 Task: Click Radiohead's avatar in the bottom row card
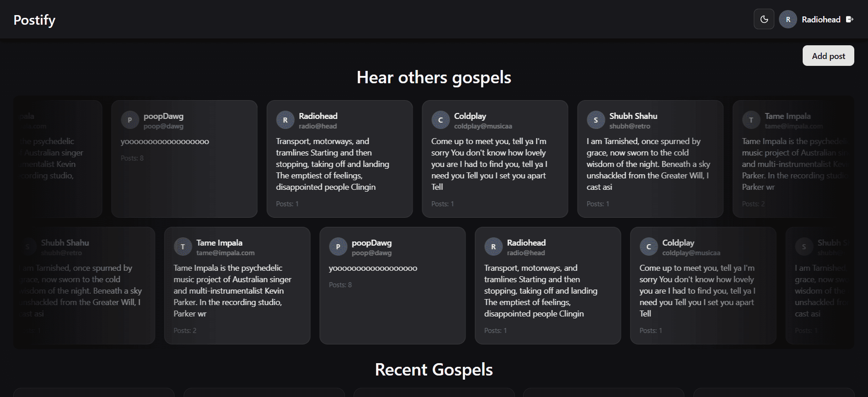click(493, 247)
